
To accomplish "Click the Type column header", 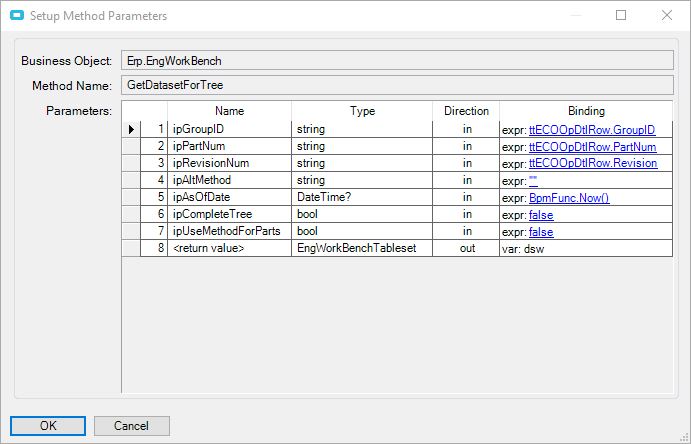I will [362, 111].
